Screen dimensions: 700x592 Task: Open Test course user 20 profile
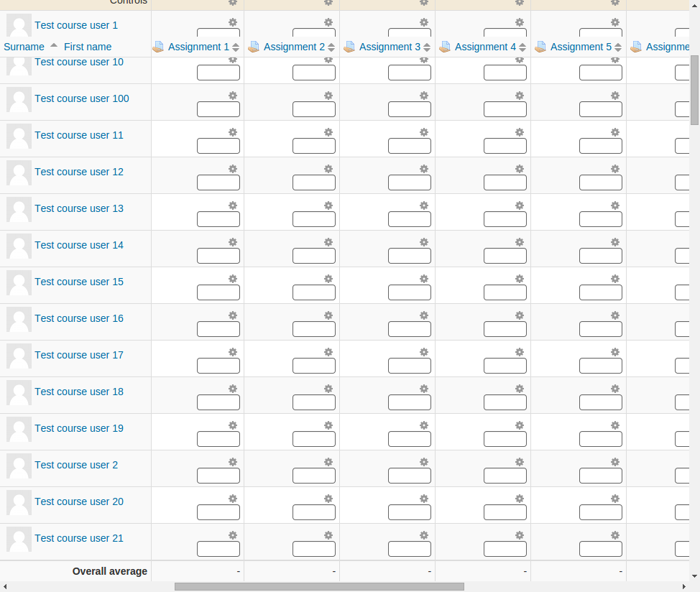tap(79, 501)
